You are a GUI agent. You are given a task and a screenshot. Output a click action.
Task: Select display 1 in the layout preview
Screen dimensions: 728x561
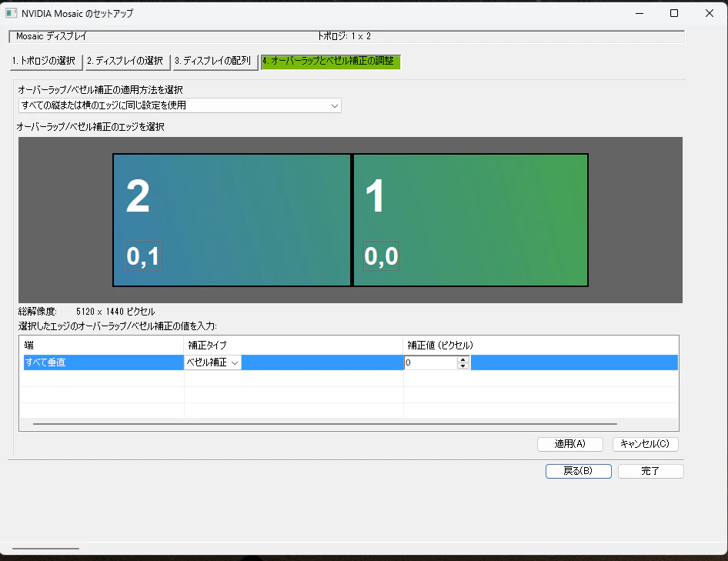pyautogui.click(x=471, y=220)
